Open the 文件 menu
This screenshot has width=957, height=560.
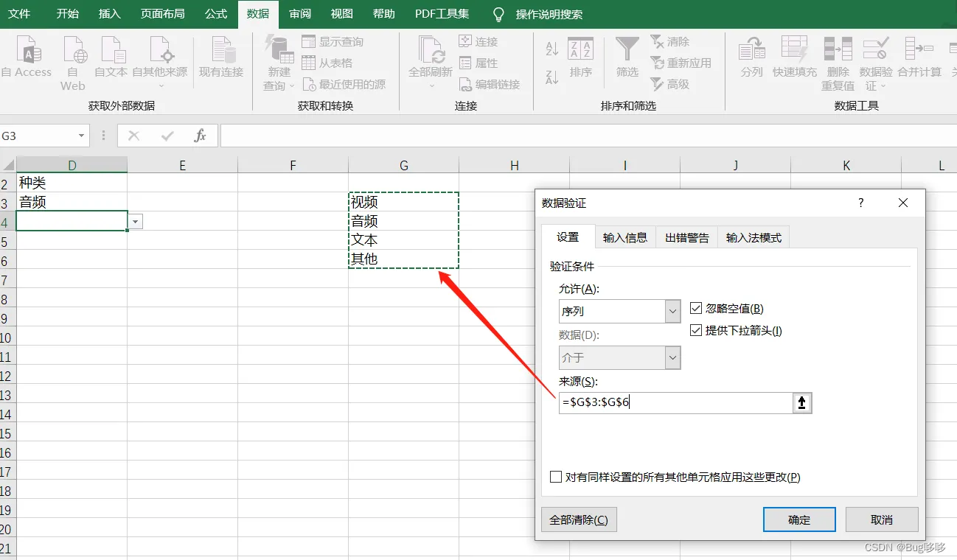20,14
